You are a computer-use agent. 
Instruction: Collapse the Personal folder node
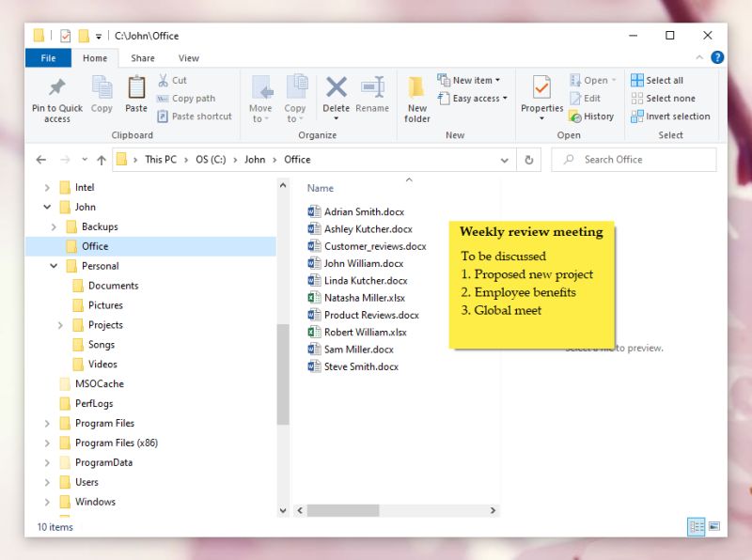click(54, 266)
